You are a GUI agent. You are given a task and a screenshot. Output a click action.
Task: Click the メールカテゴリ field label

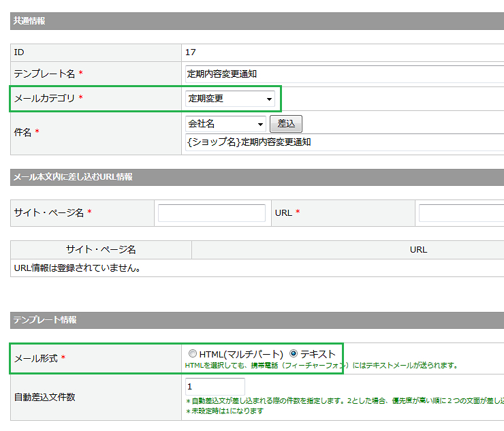(x=44, y=99)
